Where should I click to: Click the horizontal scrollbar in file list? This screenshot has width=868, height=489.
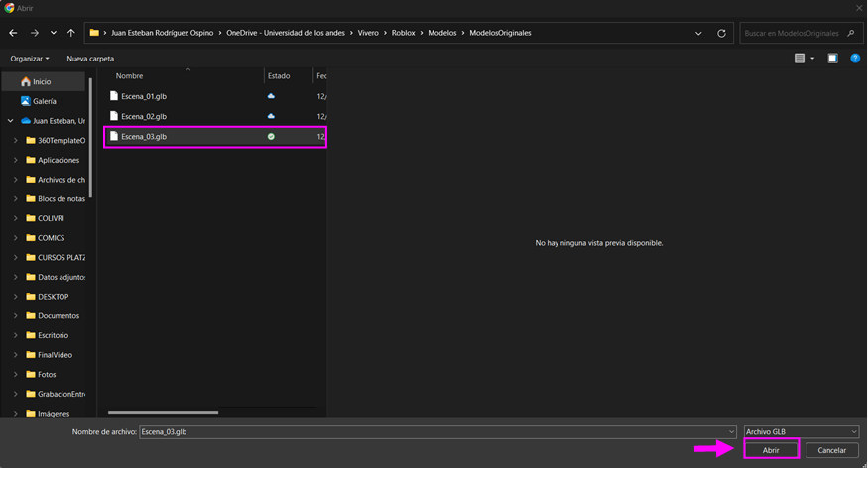pyautogui.click(x=163, y=412)
